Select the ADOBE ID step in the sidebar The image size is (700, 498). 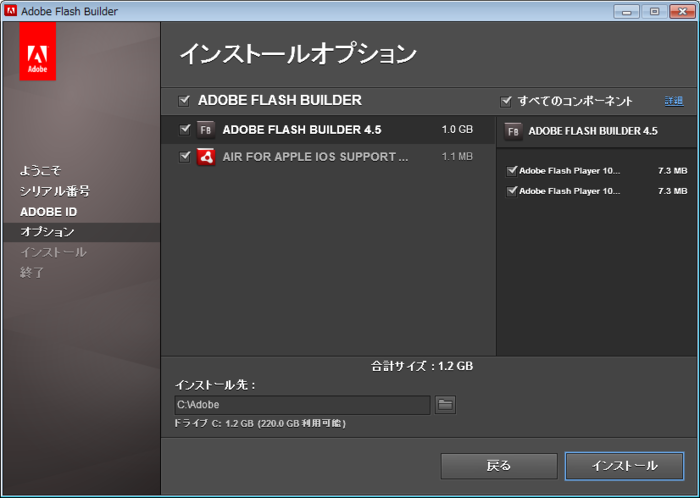tap(48, 212)
